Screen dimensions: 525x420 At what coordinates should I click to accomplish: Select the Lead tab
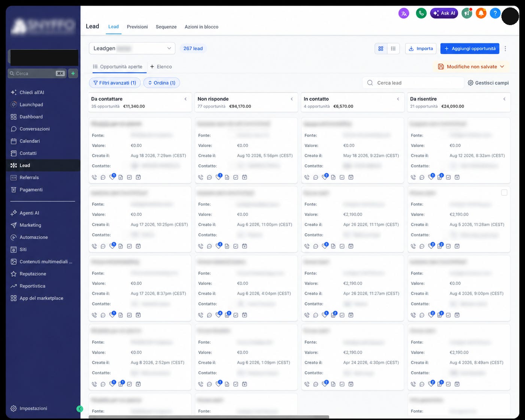pyautogui.click(x=113, y=27)
